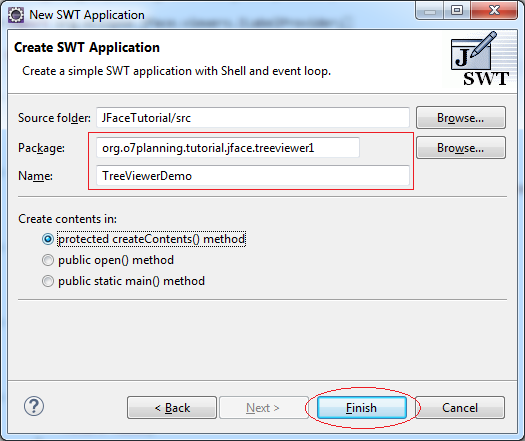Browse for the source folder

(461, 118)
